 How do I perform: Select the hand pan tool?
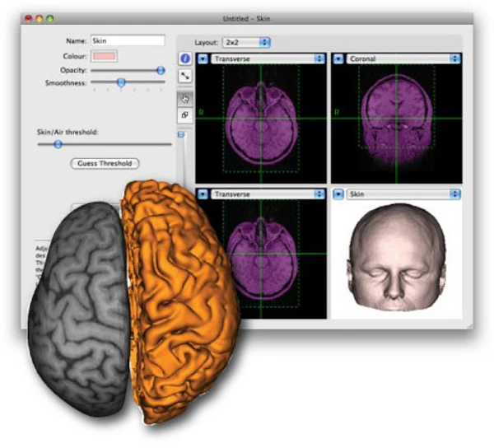185,98
